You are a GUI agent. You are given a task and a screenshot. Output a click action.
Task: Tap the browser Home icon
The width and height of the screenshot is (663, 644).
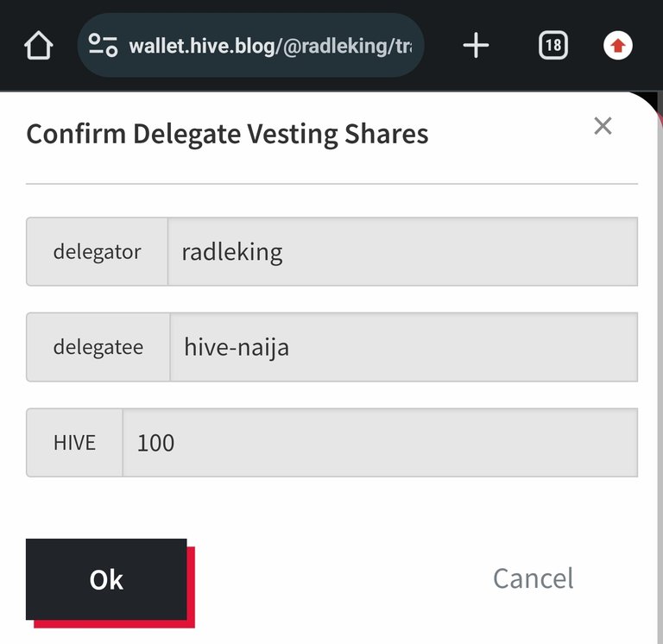pos(39,45)
